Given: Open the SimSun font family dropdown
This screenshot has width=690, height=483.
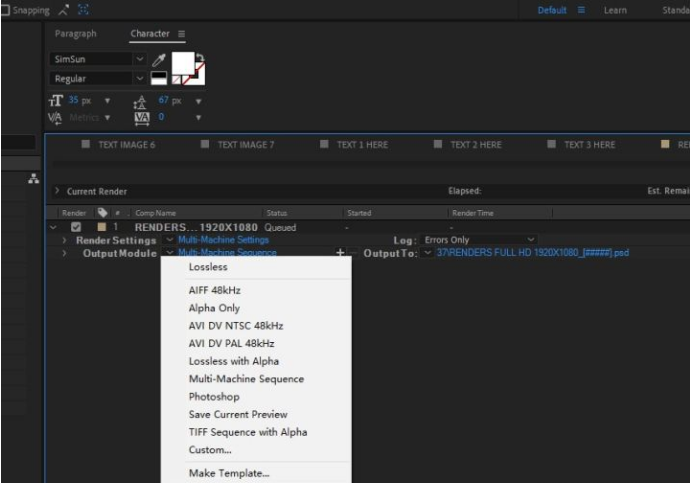Looking at the screenshot, I should (x=139, y=60).
